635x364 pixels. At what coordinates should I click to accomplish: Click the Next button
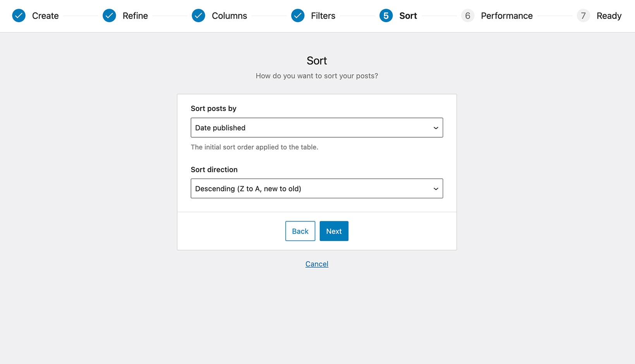click(334, 231)
